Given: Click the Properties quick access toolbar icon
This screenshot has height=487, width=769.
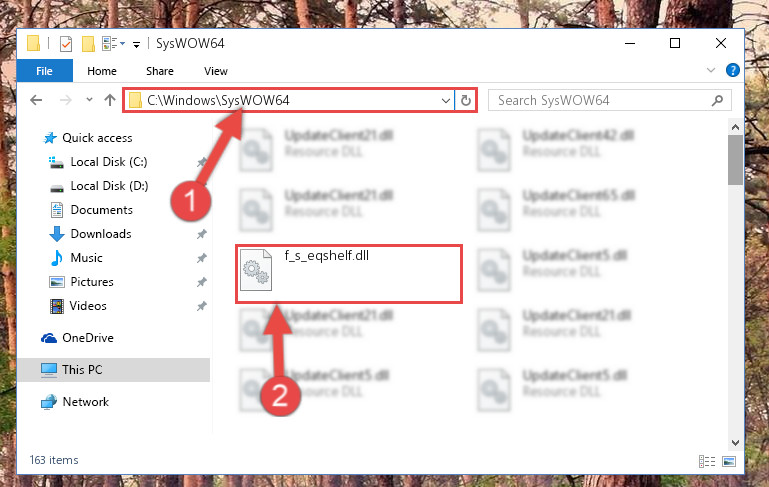Looking at the screenshot, I should (x=65, y=44).
